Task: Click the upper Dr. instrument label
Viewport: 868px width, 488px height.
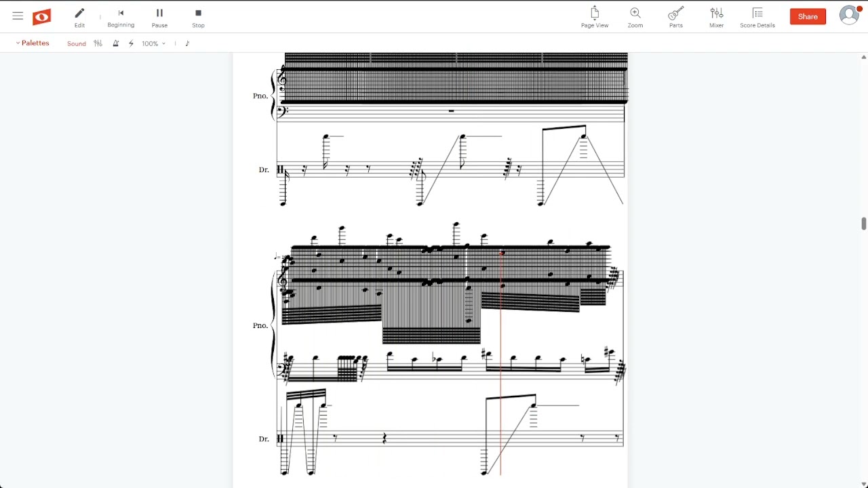Action: coord(264,169)
